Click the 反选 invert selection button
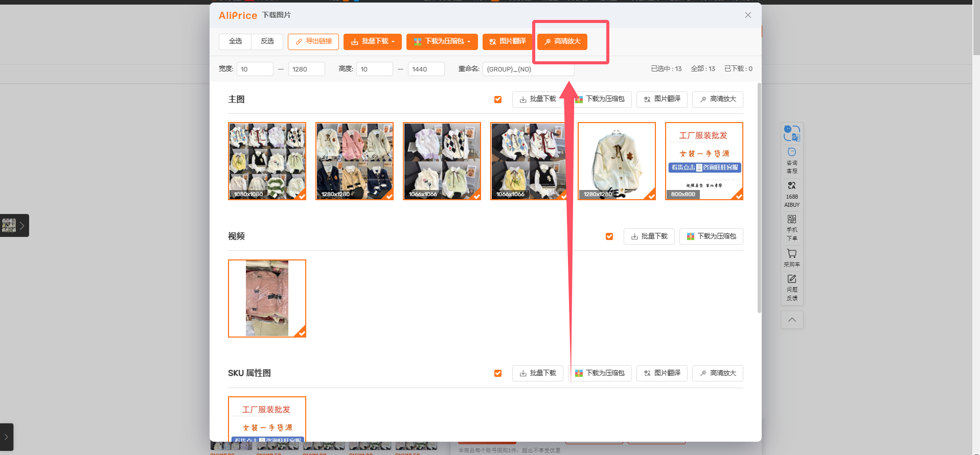The width and height of the screenshot is (980, 455). pyautogui.click(x=267, y=41)
